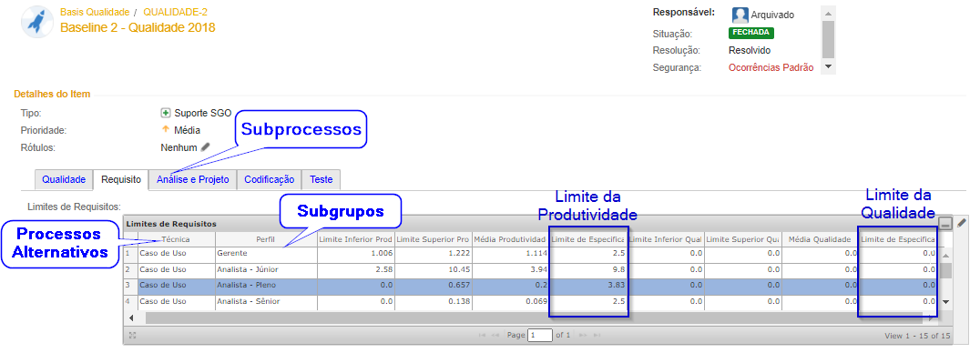Click the Arquivado user avatar icon
Image resolution: width=980 pixels, height=353 pixels.
click(740, 15)
